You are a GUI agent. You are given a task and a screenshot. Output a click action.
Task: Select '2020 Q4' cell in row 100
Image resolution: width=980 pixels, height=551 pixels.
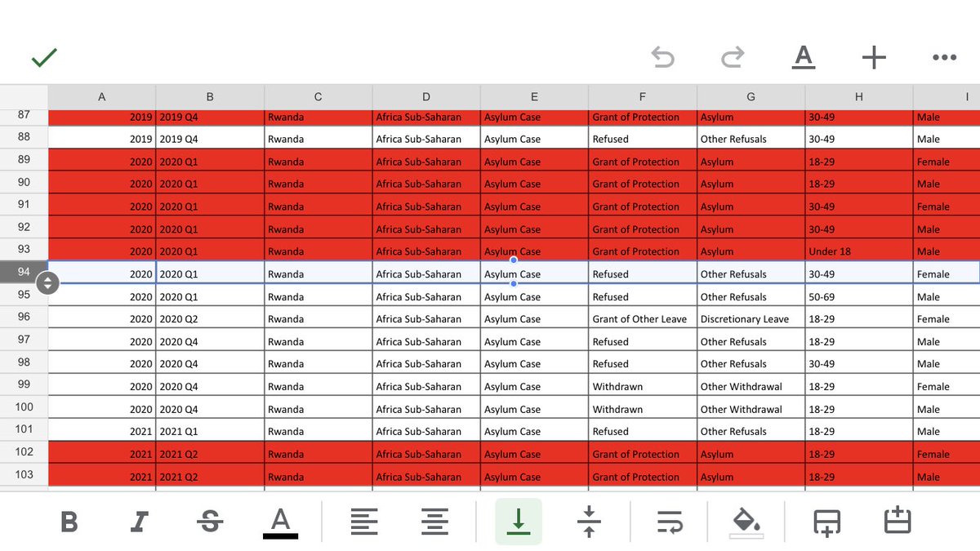(210, 408)
